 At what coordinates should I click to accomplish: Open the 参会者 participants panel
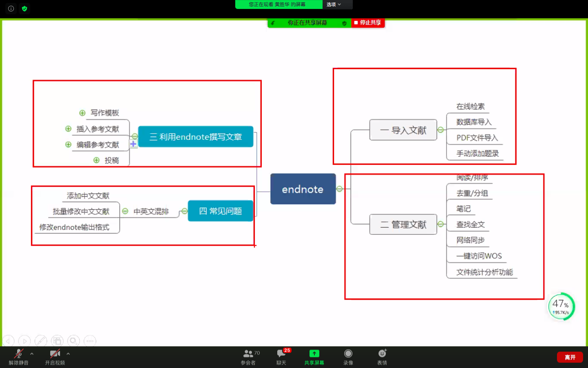point(249,357)
